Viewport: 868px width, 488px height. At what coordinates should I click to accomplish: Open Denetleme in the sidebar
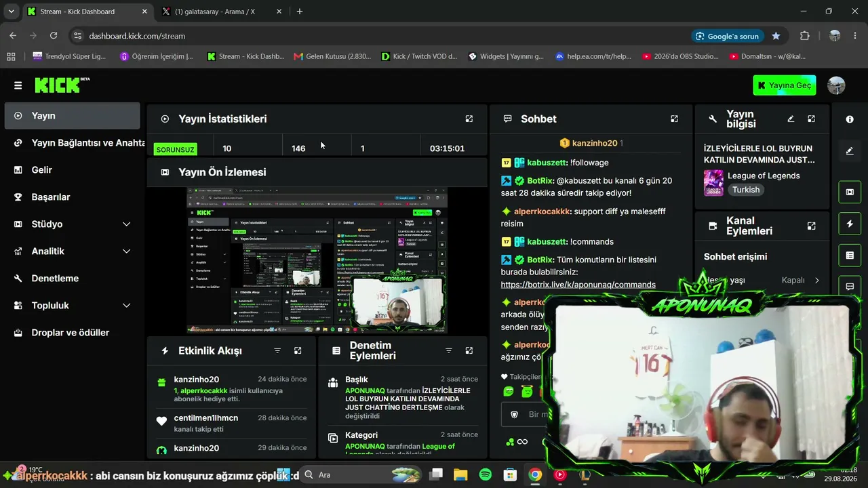click(x=72, y=278)
